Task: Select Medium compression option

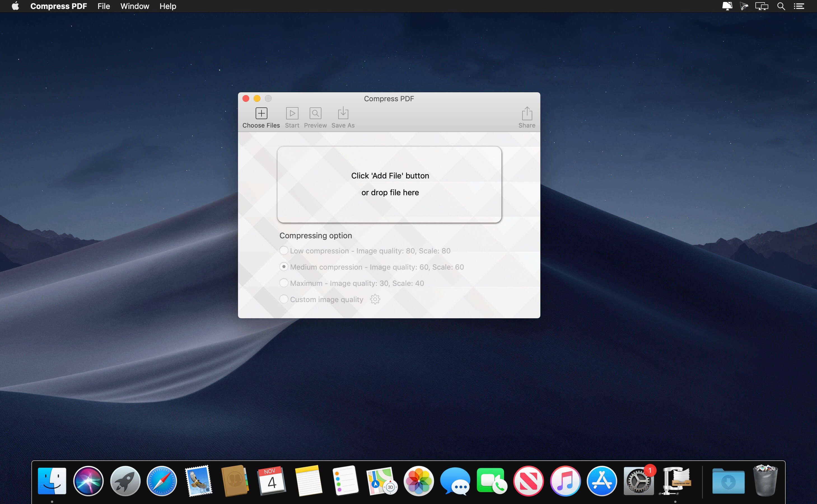Action: (x=284, y=266)
